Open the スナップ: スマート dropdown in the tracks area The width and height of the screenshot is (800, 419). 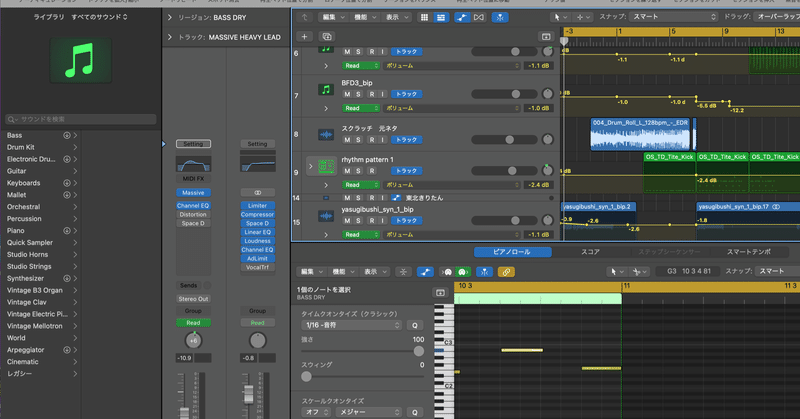click(673, 17)
